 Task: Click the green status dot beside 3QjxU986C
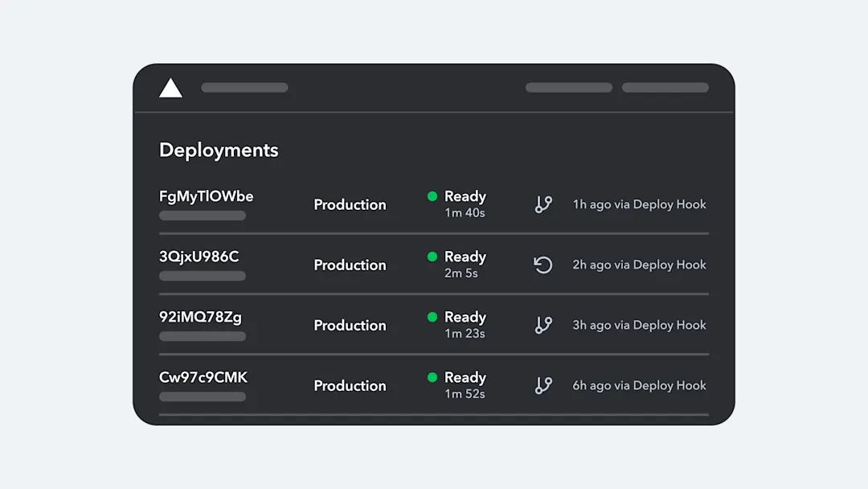click(x=432, y=257)
